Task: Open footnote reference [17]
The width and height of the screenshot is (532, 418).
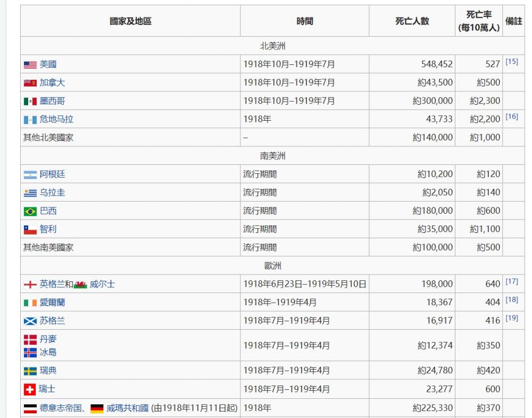Action: click(511, 281)
